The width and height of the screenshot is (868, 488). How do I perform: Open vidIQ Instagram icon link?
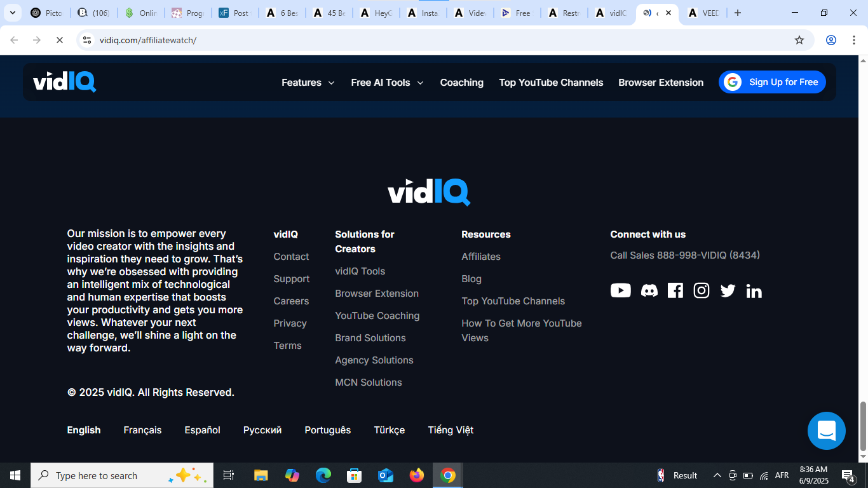click(702, 290)
